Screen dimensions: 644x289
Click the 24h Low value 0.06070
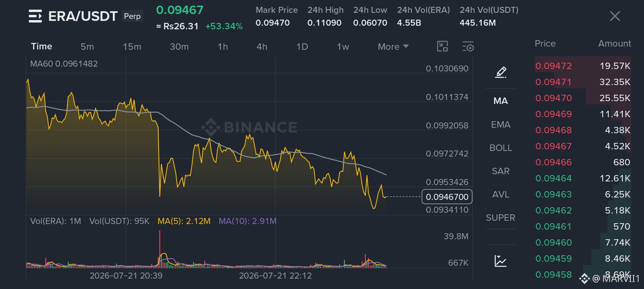370,23
